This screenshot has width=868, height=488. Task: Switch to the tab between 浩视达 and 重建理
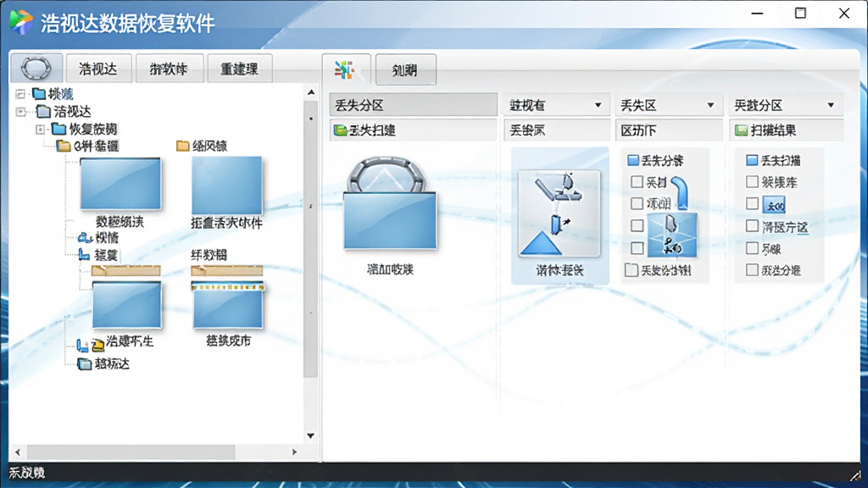170,69
